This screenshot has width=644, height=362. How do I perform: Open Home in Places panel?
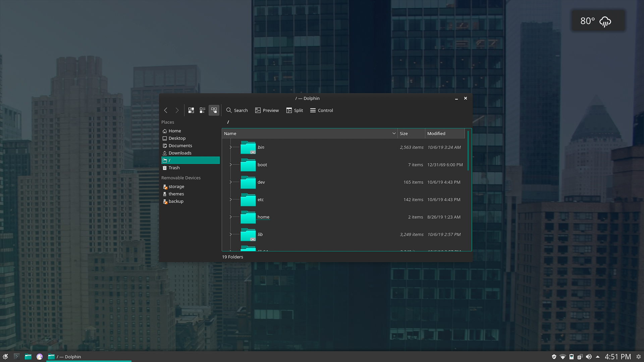point(190,131)
